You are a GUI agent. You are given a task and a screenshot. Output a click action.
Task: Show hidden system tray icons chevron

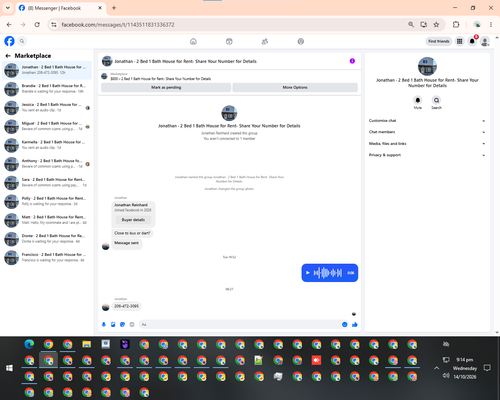tap(436, 368)
